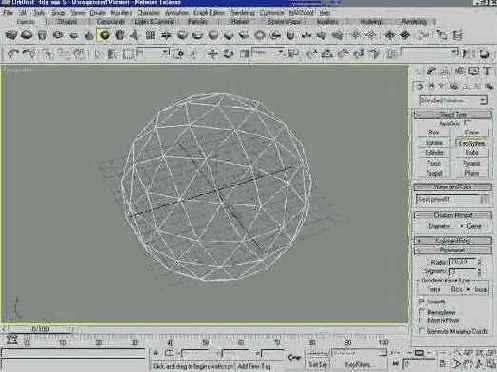The width and height of the screenshot is (497, 372).
Task: Click the Radius spinner arrows
Action: [x=480, y=262]
